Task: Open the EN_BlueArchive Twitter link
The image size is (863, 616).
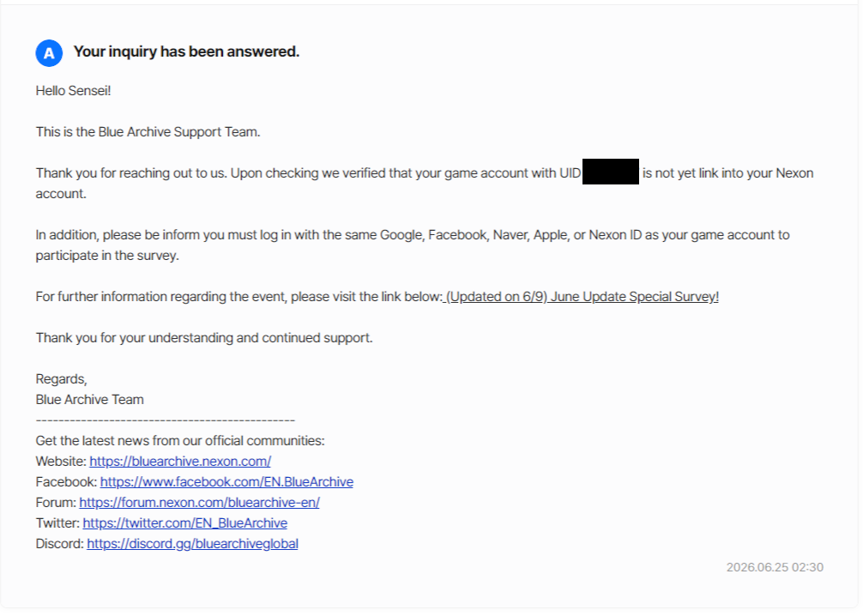Action: (x=185, y=523)
